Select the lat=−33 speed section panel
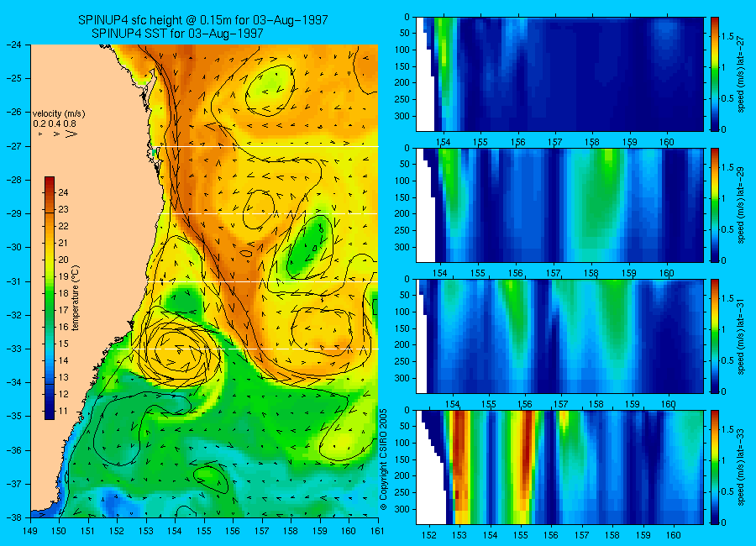Screen dimensions: 756x546 pyautogui.click(x=559, y=467)
